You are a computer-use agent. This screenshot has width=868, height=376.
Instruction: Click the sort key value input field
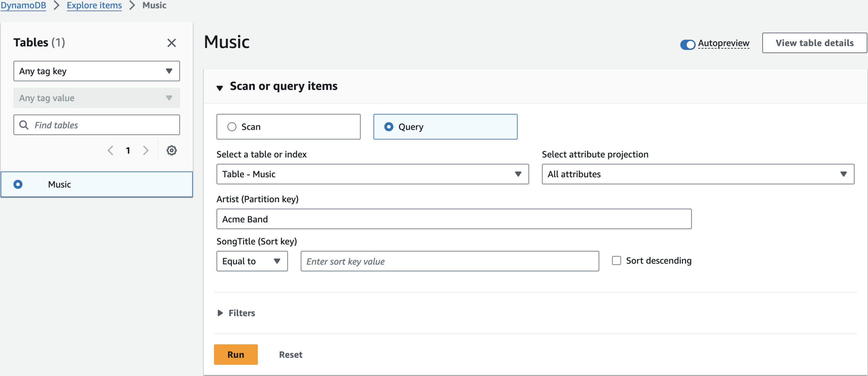point(449,261)
